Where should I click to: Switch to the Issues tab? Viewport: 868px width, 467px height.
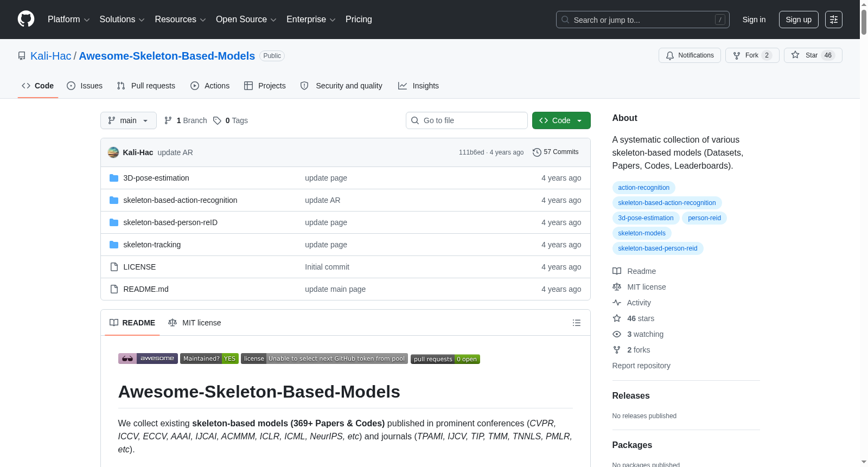point(85,86)
